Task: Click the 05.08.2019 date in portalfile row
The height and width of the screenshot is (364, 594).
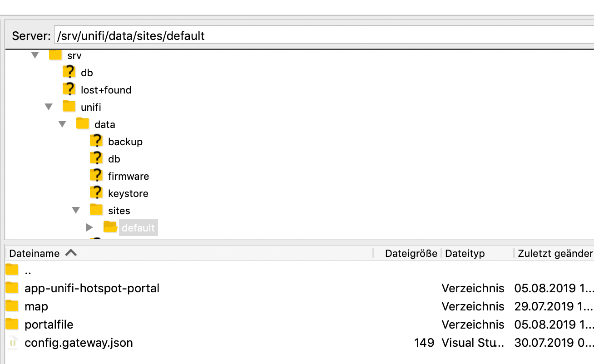Action: click(x=554, y=325)
